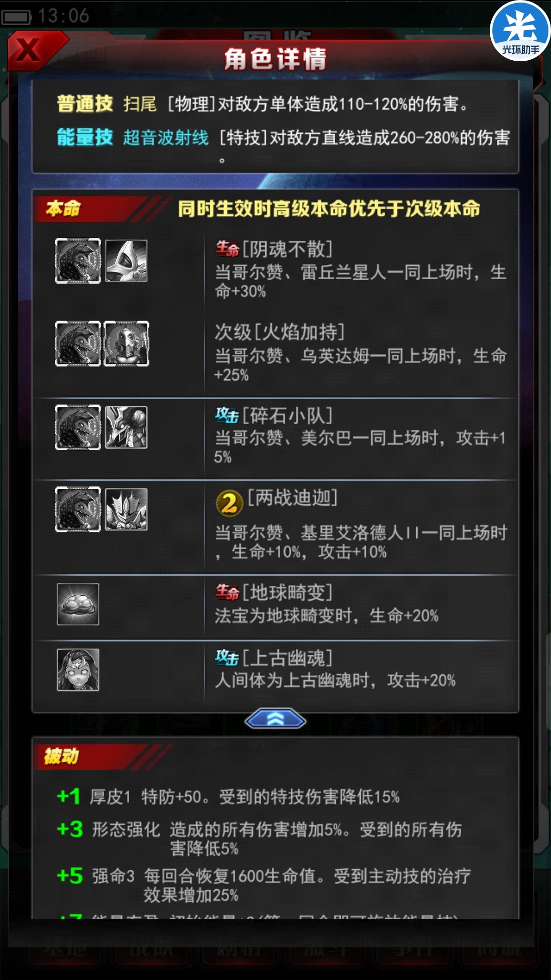Tap the blue 攻击 tag beside 上古幽魂

tap(227, 657)
